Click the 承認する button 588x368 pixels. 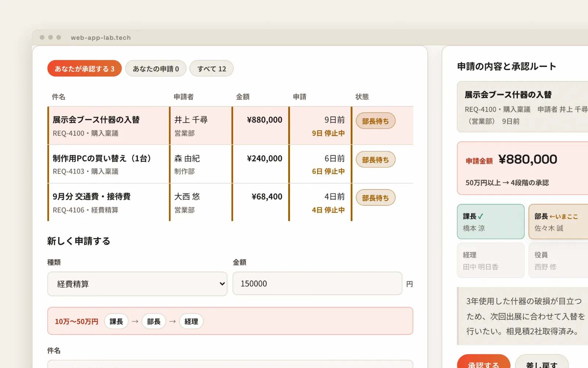tap(484, 362)
